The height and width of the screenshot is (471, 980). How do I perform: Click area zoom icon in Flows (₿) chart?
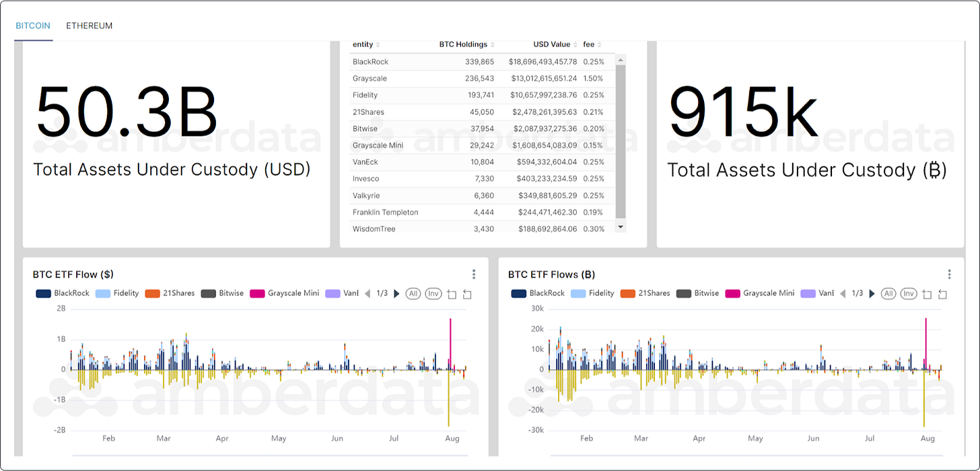(x=927, y=294)
